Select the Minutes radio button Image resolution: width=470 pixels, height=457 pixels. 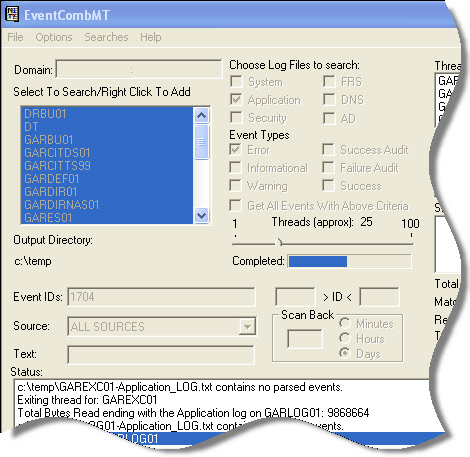(x=345, y=323)
